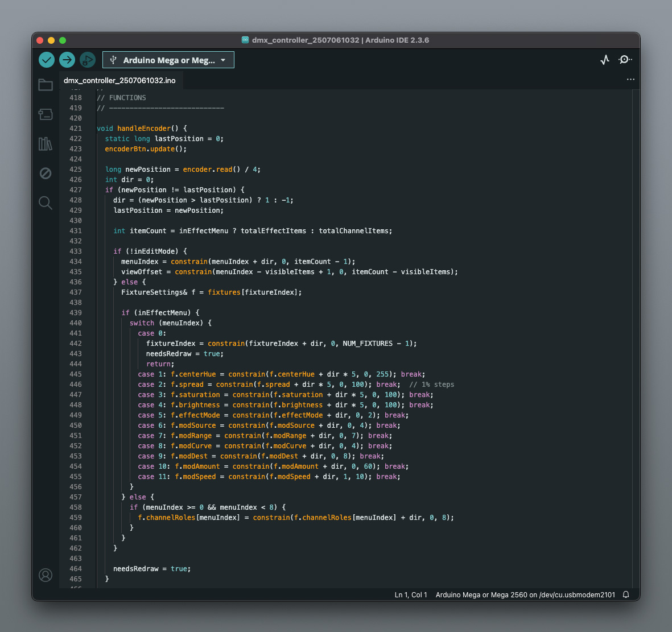Place cursor on the handleEncoder function name
The image size is (672, 632).
click(x=143, y=129)
